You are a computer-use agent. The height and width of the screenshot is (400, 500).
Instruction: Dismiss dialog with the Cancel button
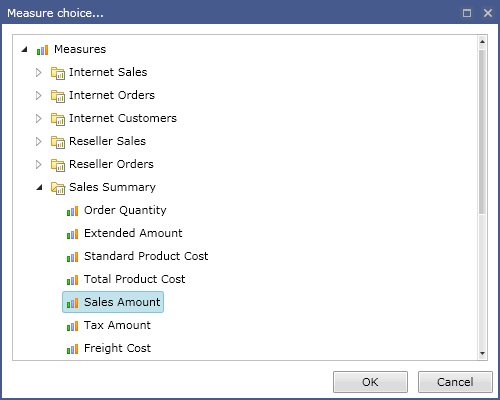[455, 382]
